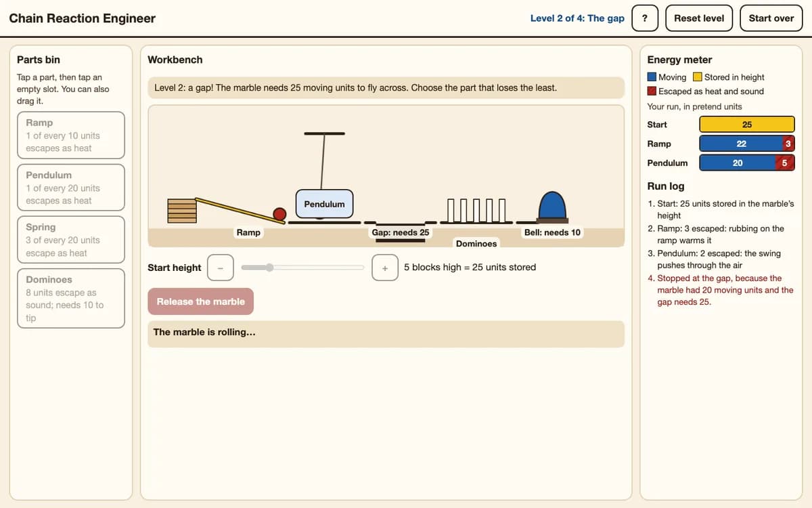Click the red Escaped legend swatch
Screen dimensions: 812x508
pyautogui.click(x=652, y=91)
